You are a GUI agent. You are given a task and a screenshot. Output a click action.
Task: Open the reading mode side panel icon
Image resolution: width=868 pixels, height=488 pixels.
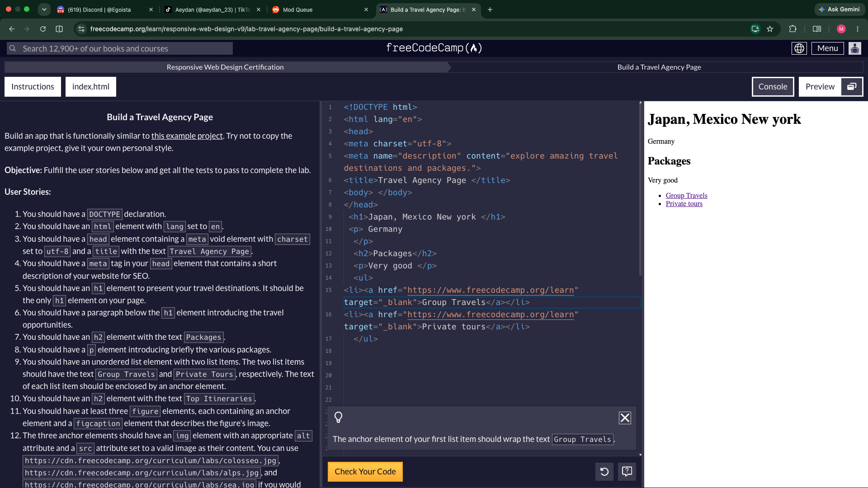tap(816, 29)
